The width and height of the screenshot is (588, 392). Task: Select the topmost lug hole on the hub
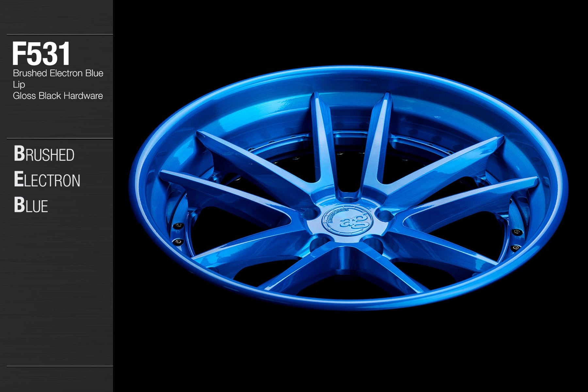point(348,196)
